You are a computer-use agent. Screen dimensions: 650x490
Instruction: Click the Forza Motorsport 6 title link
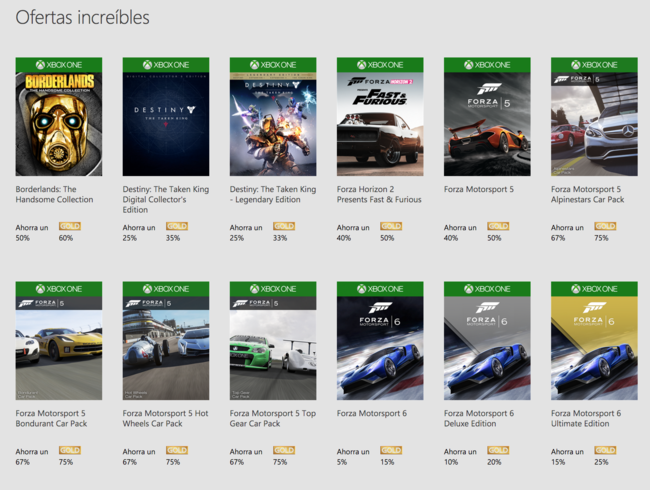pyautogui.click(x=372, y=414)
